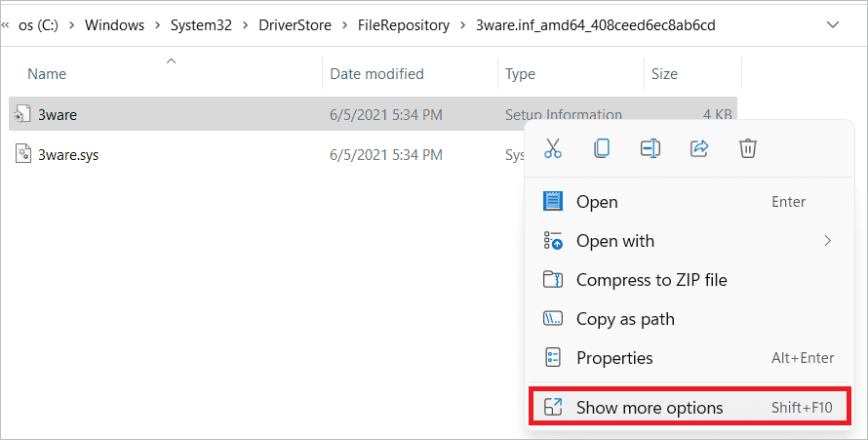Sort by Type column header
The width and height of the screenshot is (868, 440).
(521, 74)
